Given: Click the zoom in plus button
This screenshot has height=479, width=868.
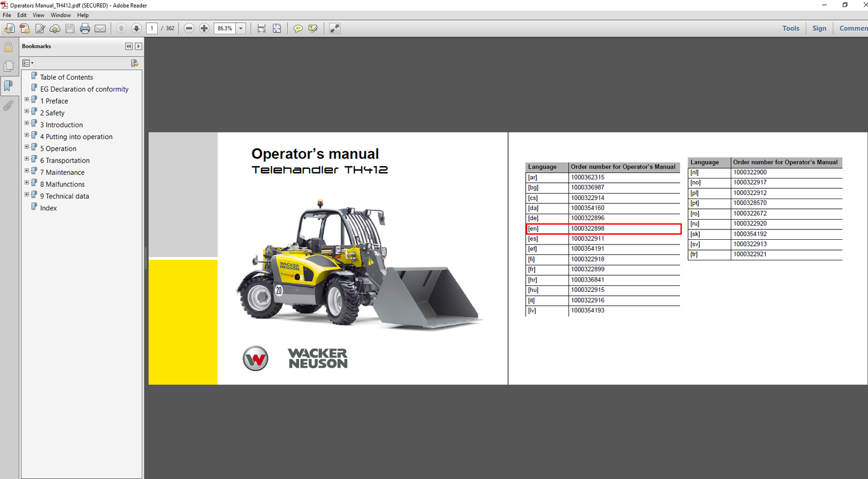Looking at the screenshot, I should [x=204, y=29].
